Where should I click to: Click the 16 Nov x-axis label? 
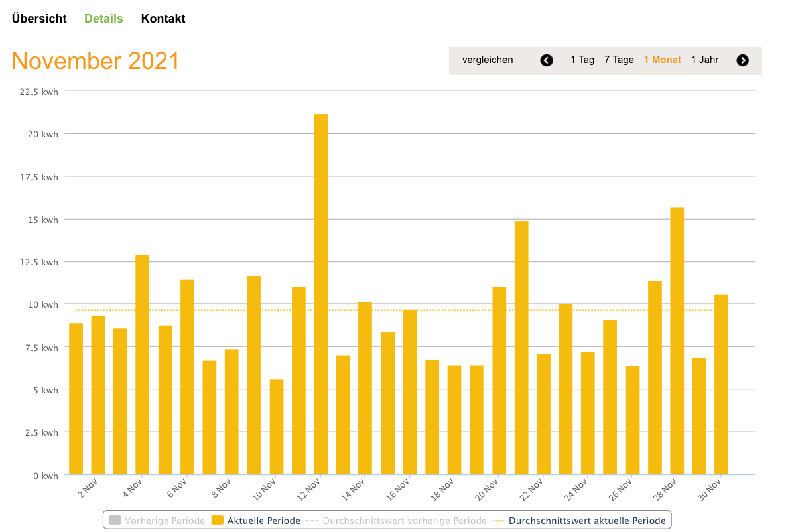(398, 490)
